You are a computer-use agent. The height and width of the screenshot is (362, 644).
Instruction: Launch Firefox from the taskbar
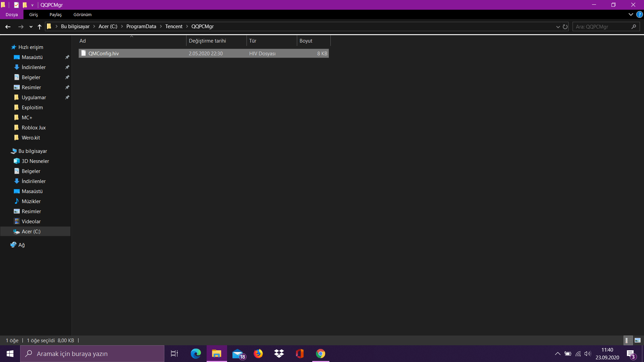point(258,354)
